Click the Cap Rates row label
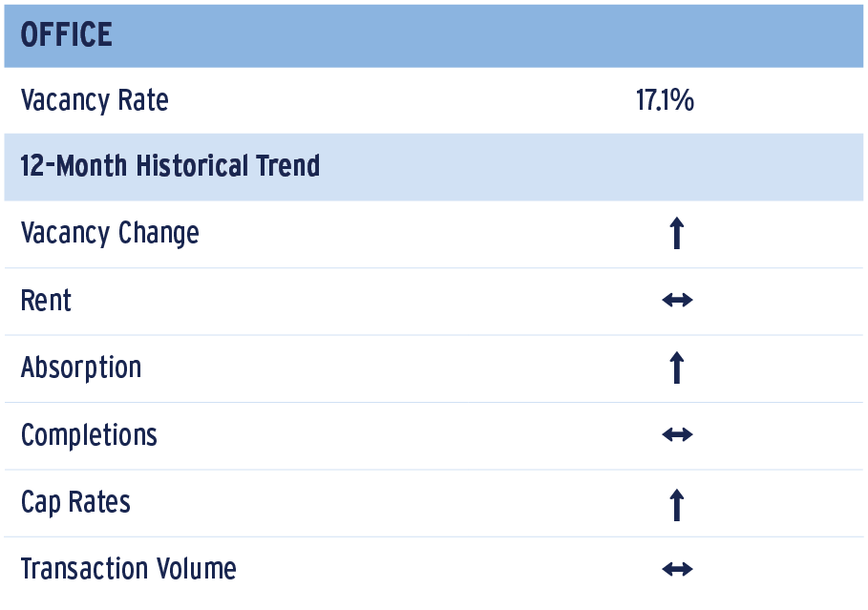Image resolution: width=868 pixels, height=610 pixels. point(75,503)
